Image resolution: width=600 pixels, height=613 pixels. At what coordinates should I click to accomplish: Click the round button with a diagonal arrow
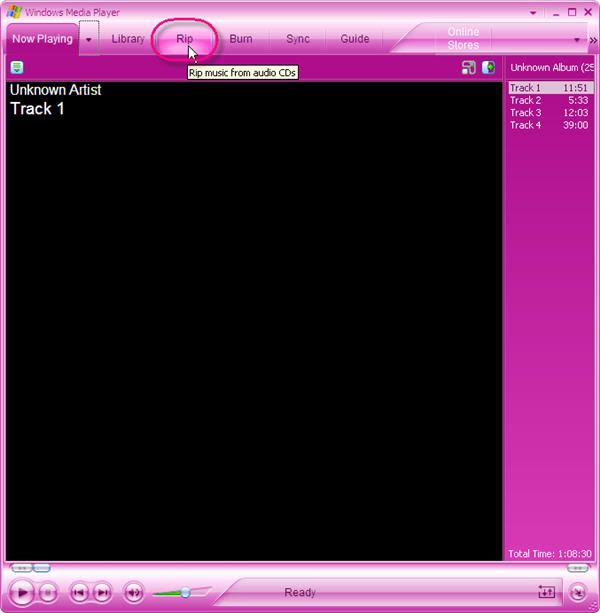tap(578, 592)
